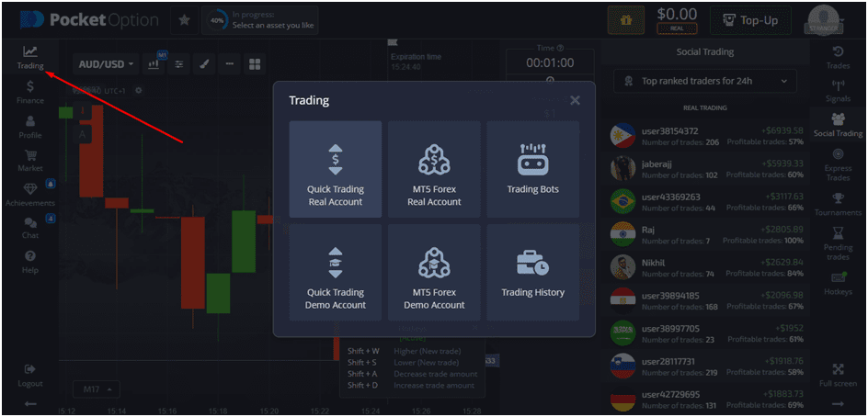Viewport: 868px width, 417px height.
Task: Click the gift box bonus icon
Action: (x=626, y=20)
